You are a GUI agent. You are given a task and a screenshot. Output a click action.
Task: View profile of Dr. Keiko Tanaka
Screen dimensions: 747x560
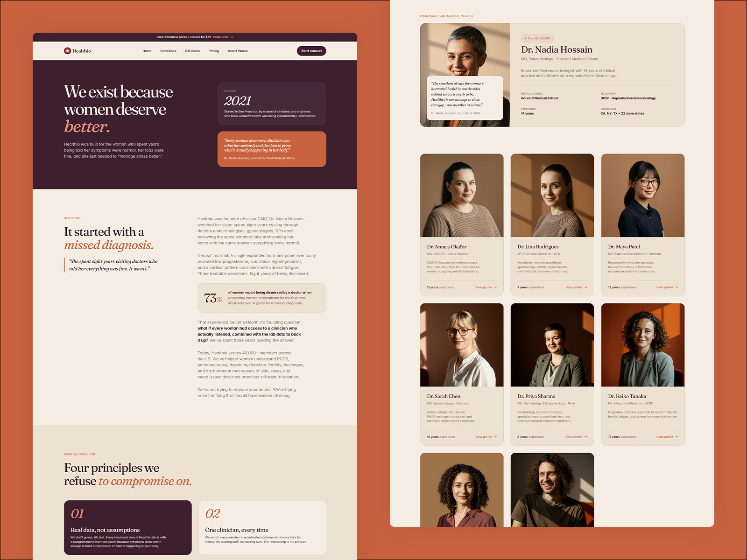coord(667,437)
